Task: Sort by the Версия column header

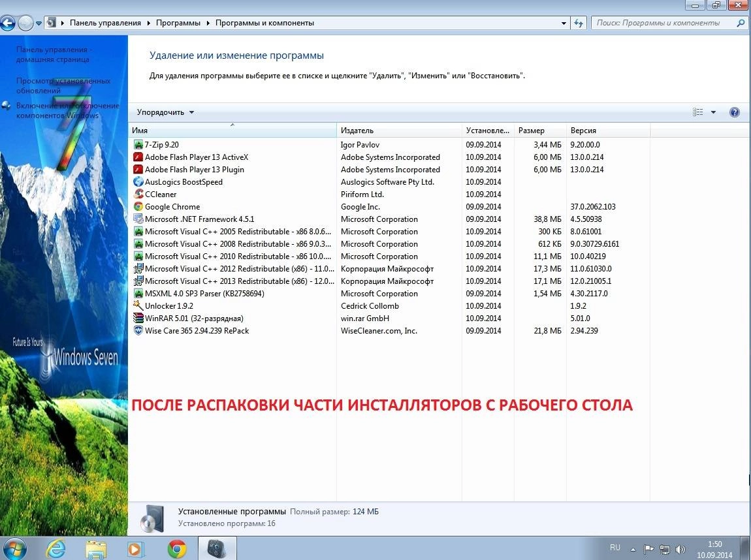Action: click(608, 130)
